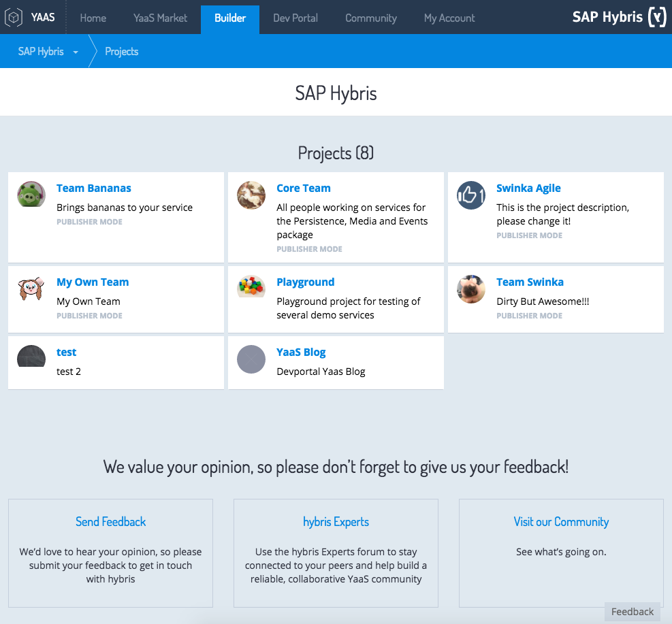Click the Send Feedback link
Screen dimensions: 672x624
tap(110, 522)
